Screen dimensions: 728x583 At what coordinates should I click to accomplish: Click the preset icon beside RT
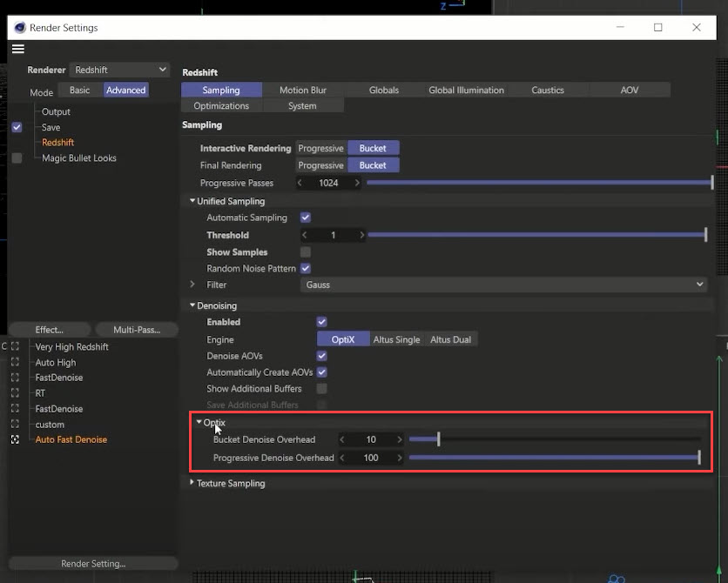[x=15, y=393]
